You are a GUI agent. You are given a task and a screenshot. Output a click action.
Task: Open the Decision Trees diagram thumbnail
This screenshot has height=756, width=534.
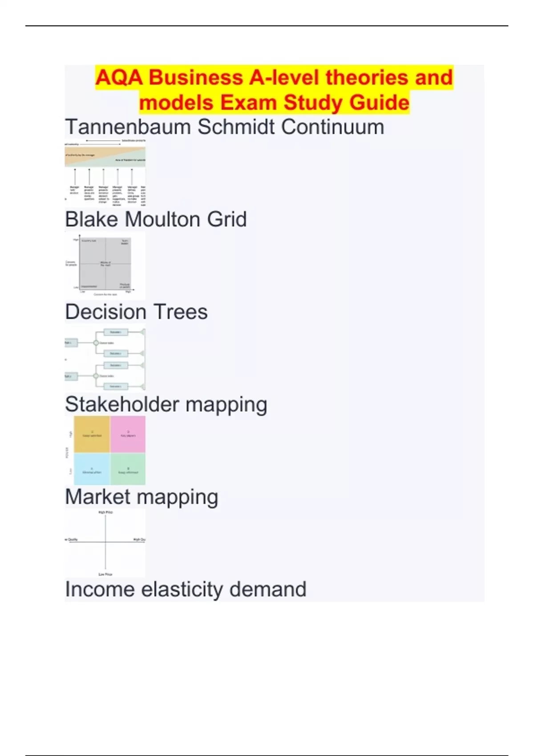point(105,359)
